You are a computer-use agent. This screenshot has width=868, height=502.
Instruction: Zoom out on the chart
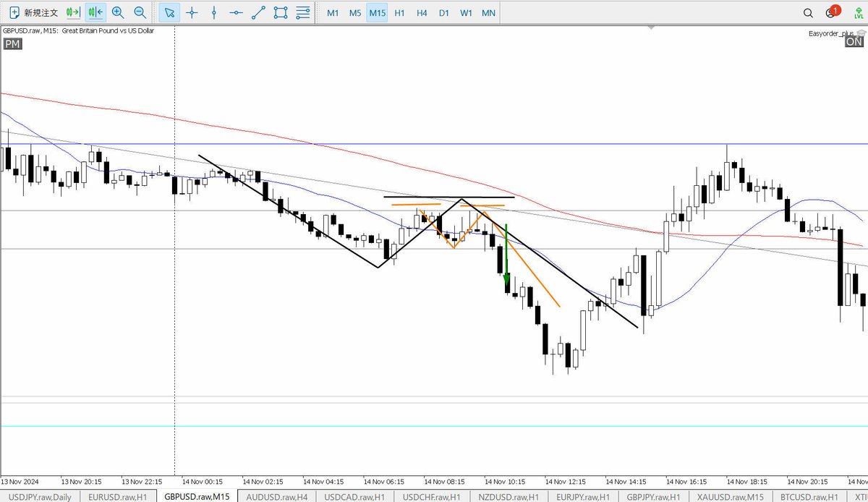point(140,12)
